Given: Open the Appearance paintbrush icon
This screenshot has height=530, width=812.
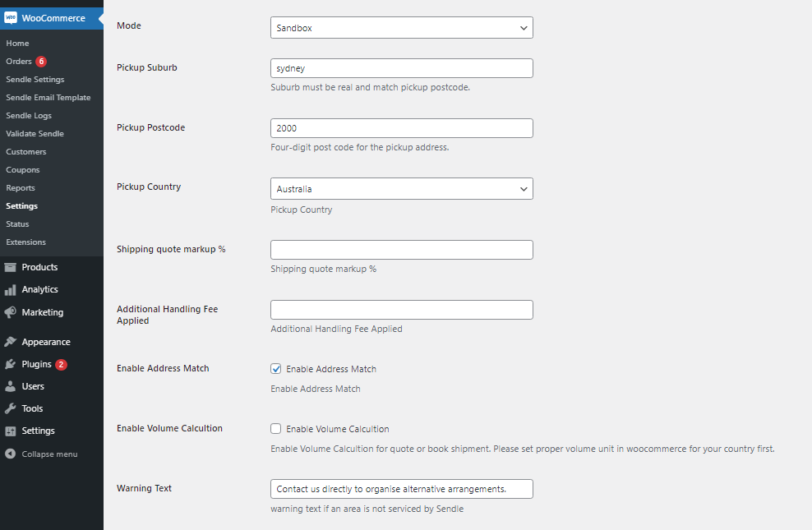Looking at the screenshot, I should [11, 342].
